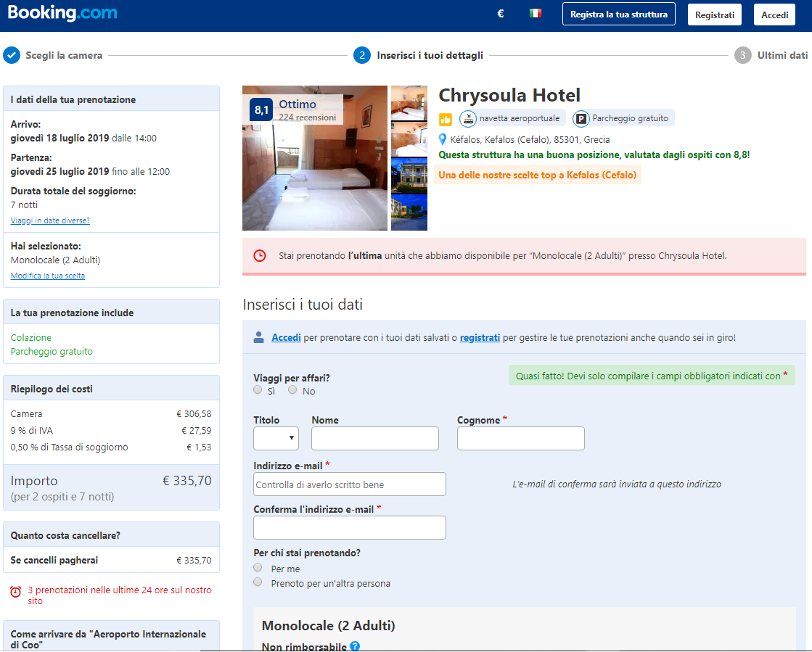Click the user silhouette icon near Accedi
812x652 pixels.
259,337
